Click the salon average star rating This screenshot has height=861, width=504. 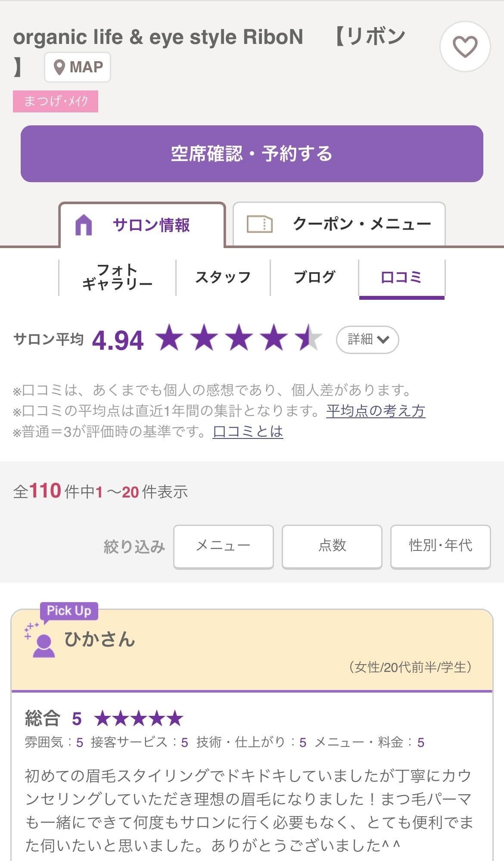click(x=239, y=339)
